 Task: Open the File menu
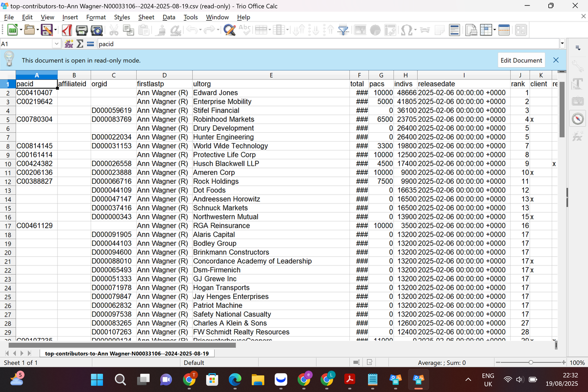click(9, 17)
